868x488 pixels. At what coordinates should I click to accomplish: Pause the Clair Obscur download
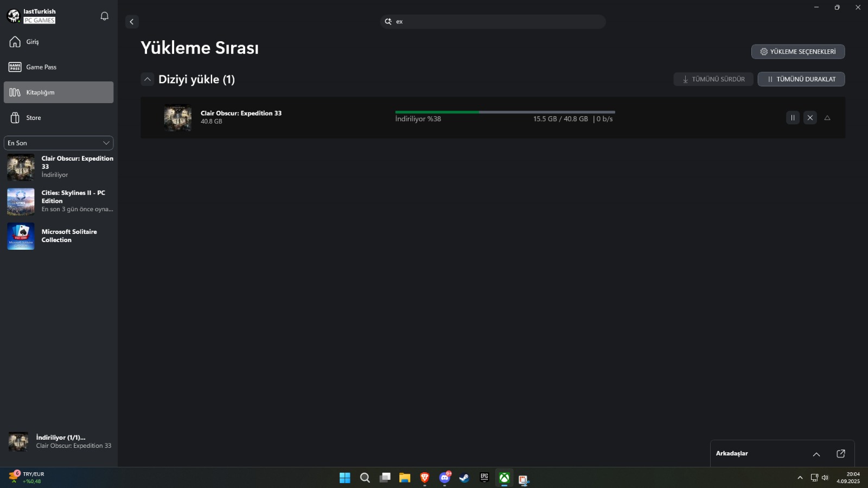tap(793, 118)
